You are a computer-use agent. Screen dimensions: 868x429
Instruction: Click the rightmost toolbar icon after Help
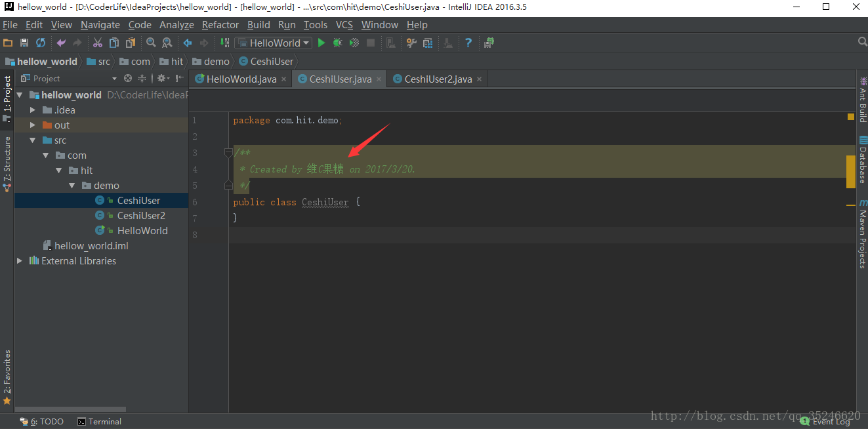pos(489,43)
